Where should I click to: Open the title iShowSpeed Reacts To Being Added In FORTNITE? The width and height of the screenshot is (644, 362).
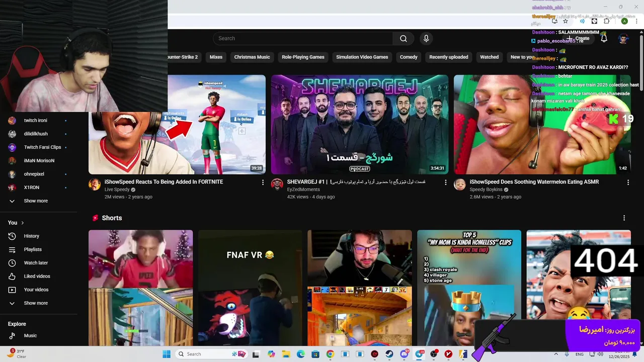coord(164,182)
